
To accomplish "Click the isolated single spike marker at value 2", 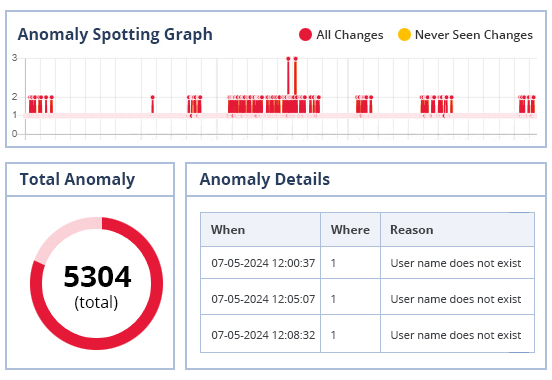I will click(x=152, y=97).
